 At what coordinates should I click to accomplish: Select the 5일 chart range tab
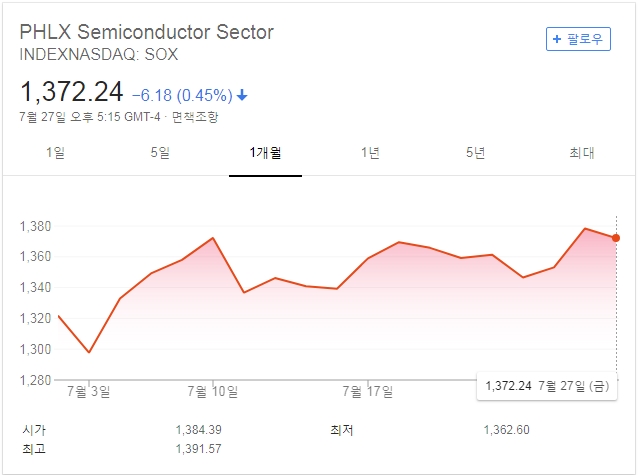[160, 153]
